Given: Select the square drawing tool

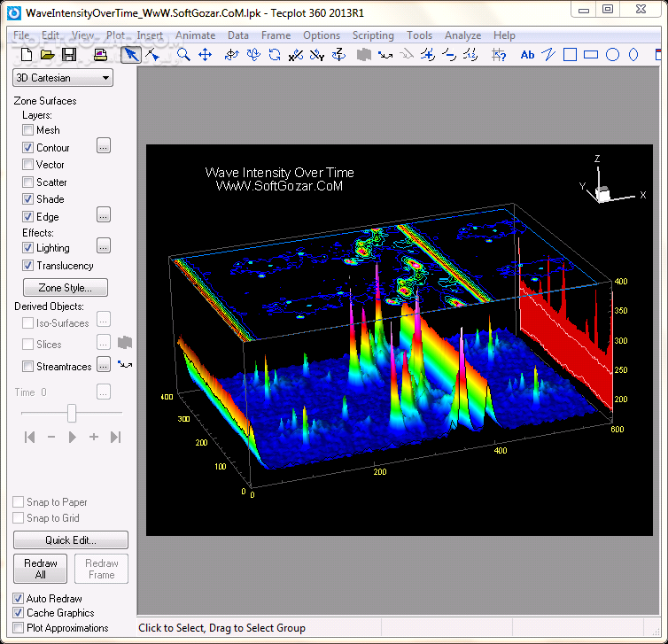Looking at the screenshot, I should point(570,55).
